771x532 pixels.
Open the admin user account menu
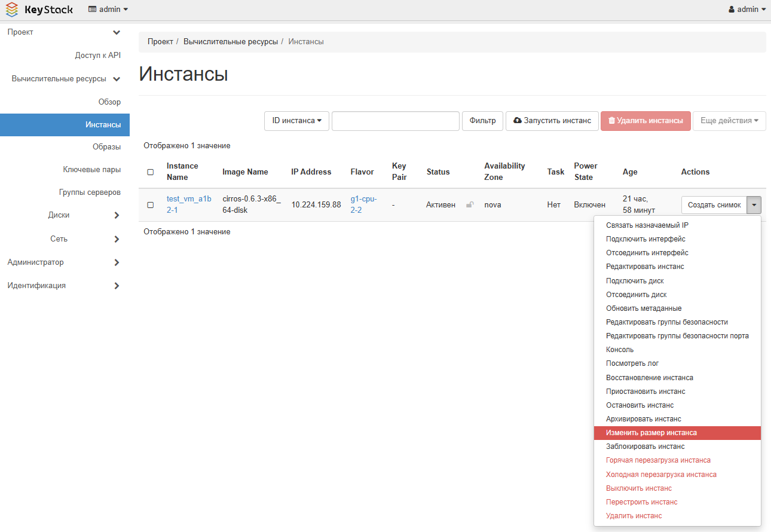point(747,10)
